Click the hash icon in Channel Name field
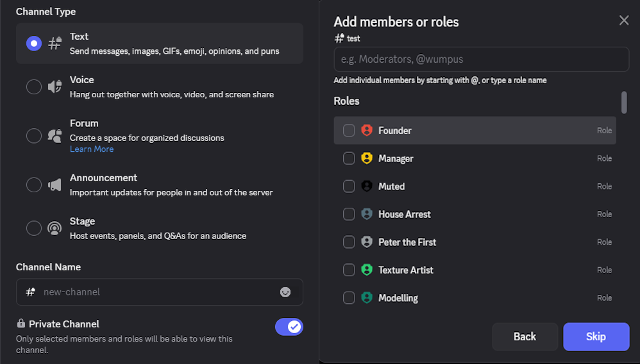The height and width of the screenshot is (364, 640). tap(31, 292)
